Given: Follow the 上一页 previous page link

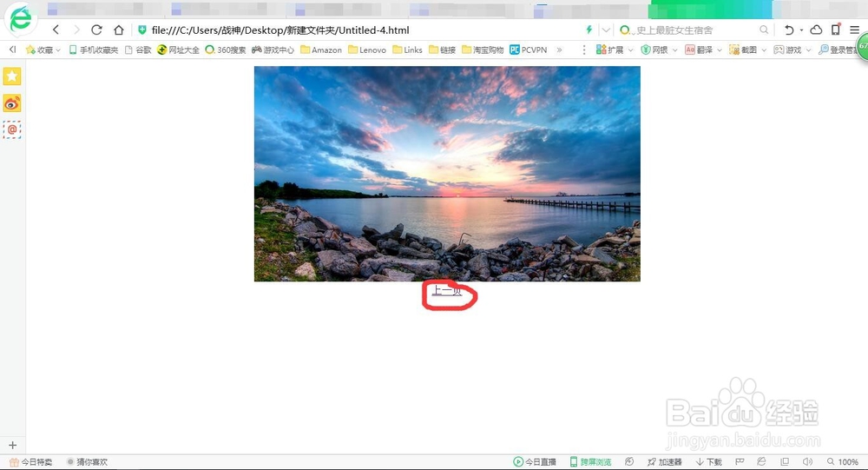Looking at the screenshot, I should (447, 291).
